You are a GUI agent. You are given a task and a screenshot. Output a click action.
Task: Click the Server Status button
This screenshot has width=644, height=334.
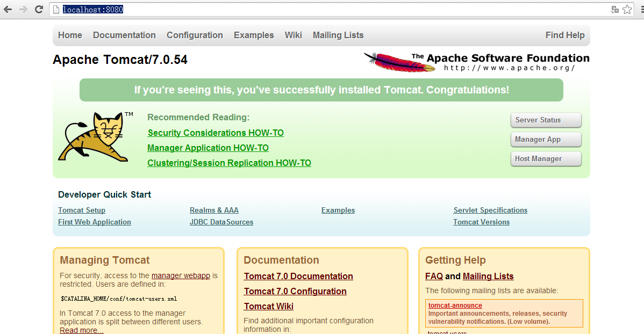(x=546, y=120)
